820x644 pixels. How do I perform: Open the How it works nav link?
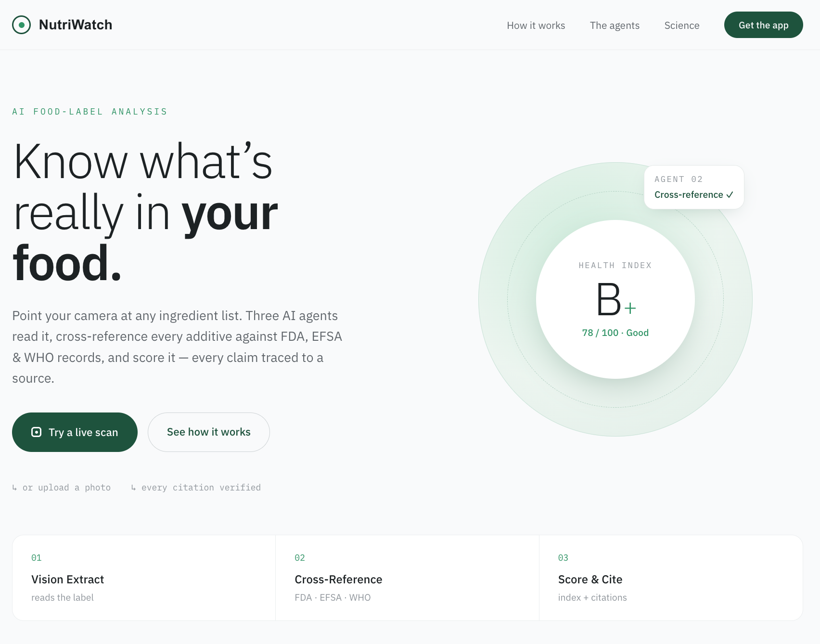coord(536,26)
